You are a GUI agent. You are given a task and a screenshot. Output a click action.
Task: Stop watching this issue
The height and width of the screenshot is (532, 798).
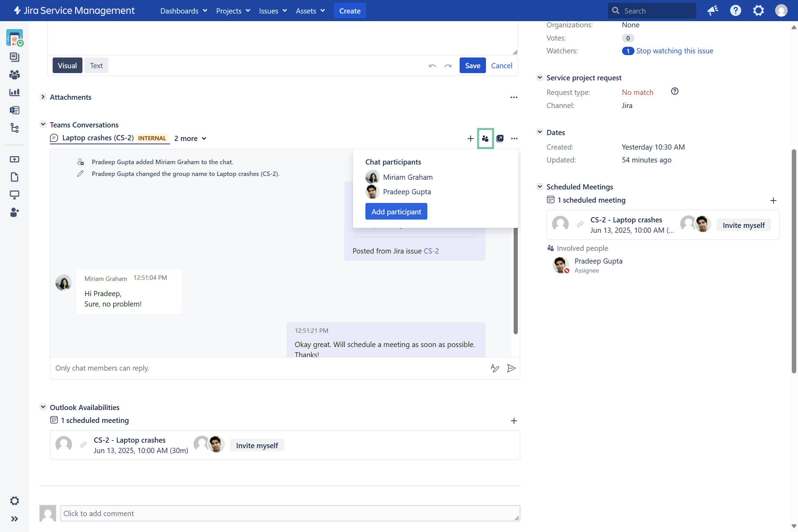click(674, 51)
